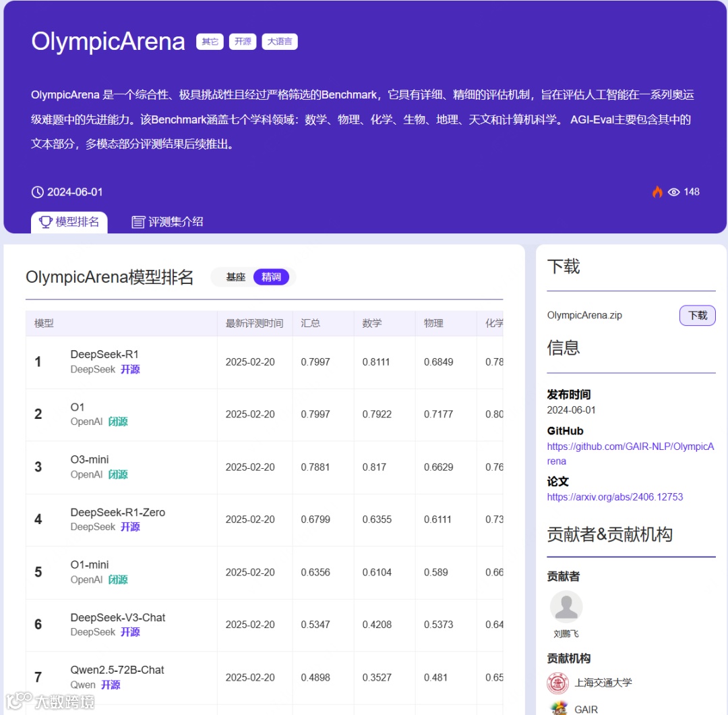The width and height of the screenshot is (728, 715).
Task: Click the 下载 button for OlympicArena.zip
Action: (x=698, y=316)
